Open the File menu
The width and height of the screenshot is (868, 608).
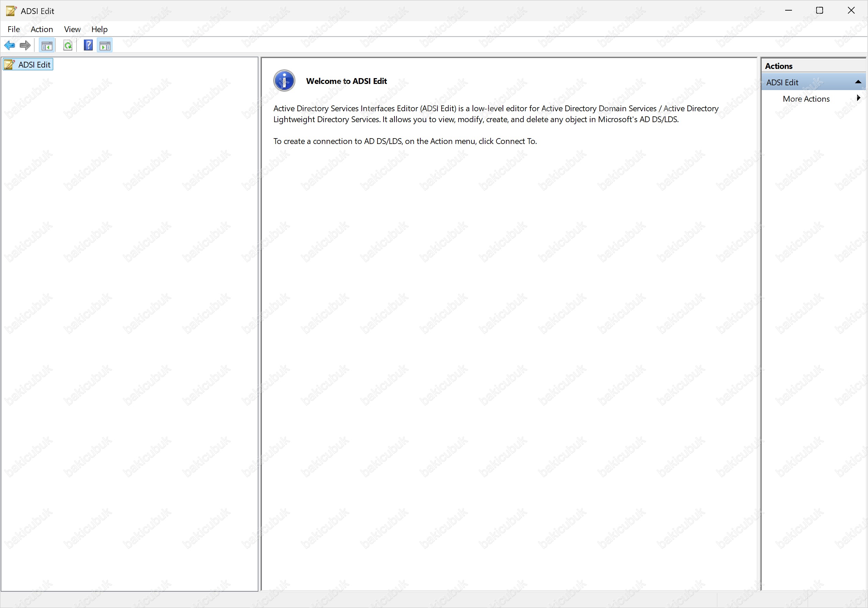(x=14, y=29)
